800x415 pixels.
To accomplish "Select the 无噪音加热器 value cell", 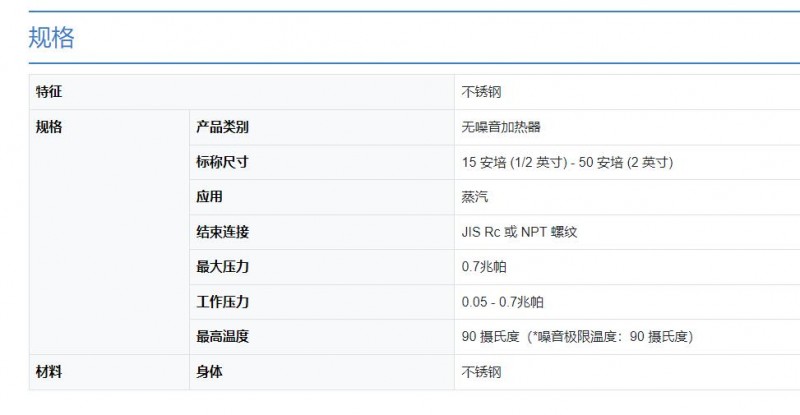I will (x=627, y=127).
